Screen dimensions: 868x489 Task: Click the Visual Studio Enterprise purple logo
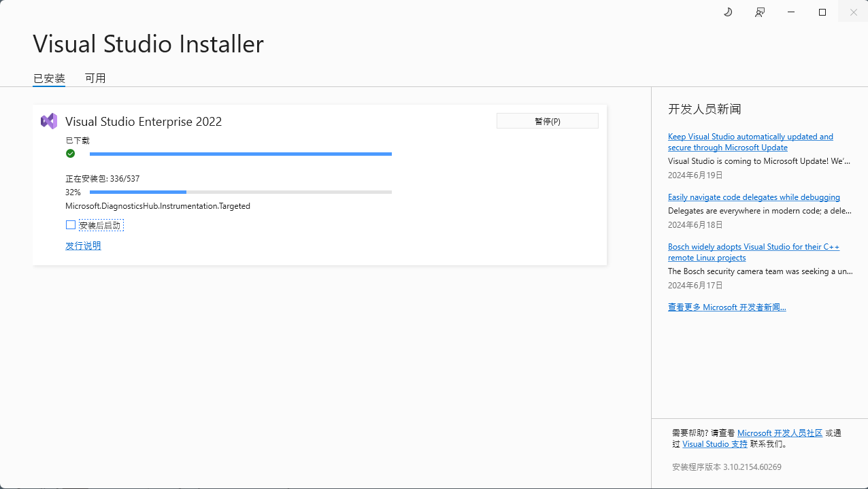click(49, 121)
